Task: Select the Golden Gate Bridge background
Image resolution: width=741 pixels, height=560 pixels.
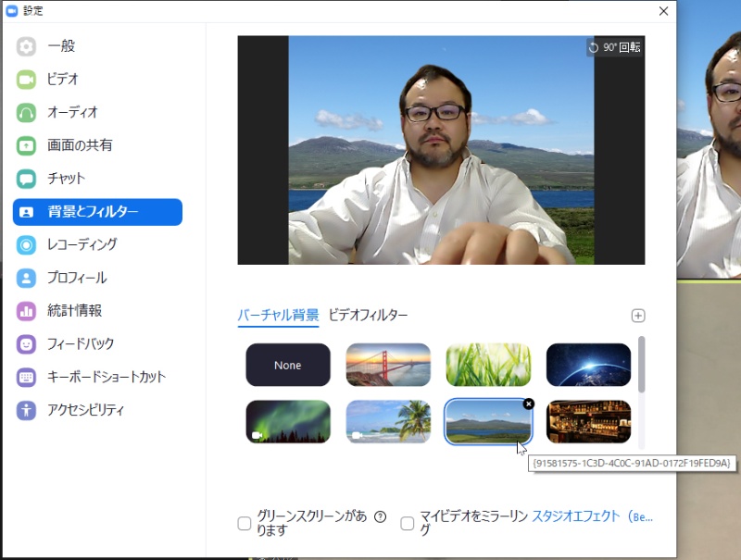Action: coord(388,365)
